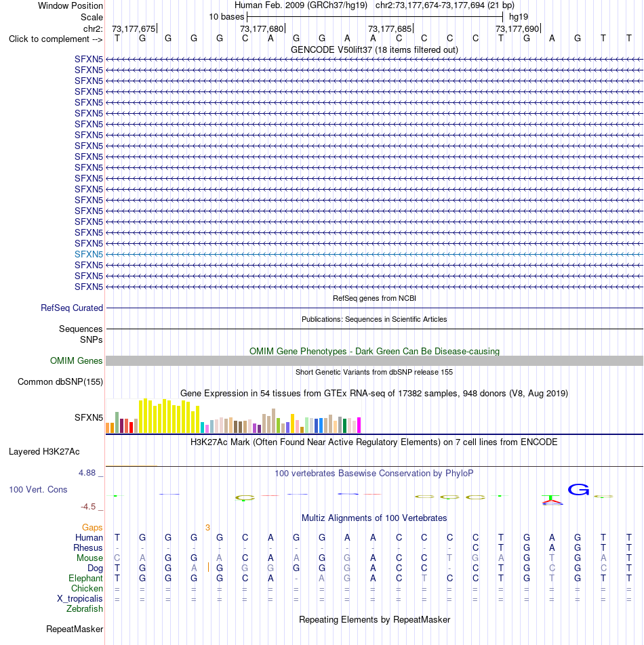The width and height of the screenshot is (644, 645).
Task: Click the -4.5 lower conservation scale value
Action: coord(88,507)
